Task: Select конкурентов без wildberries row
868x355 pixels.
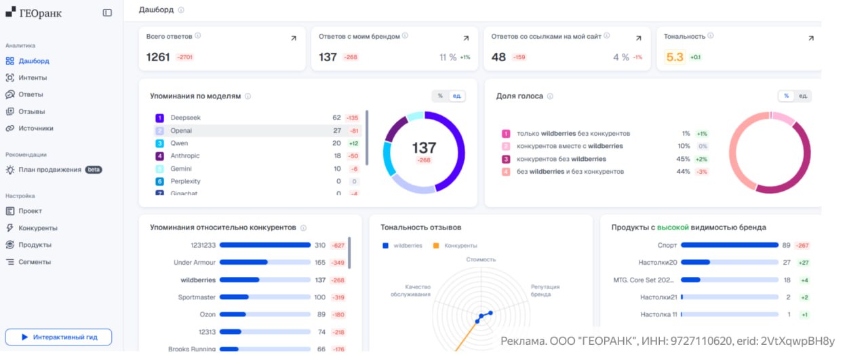Action: pyautogui.click(x=605, y=159)
